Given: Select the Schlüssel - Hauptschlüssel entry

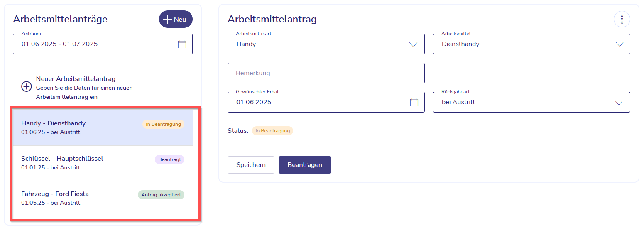Looking at the screenshot, I should point(103,163).
